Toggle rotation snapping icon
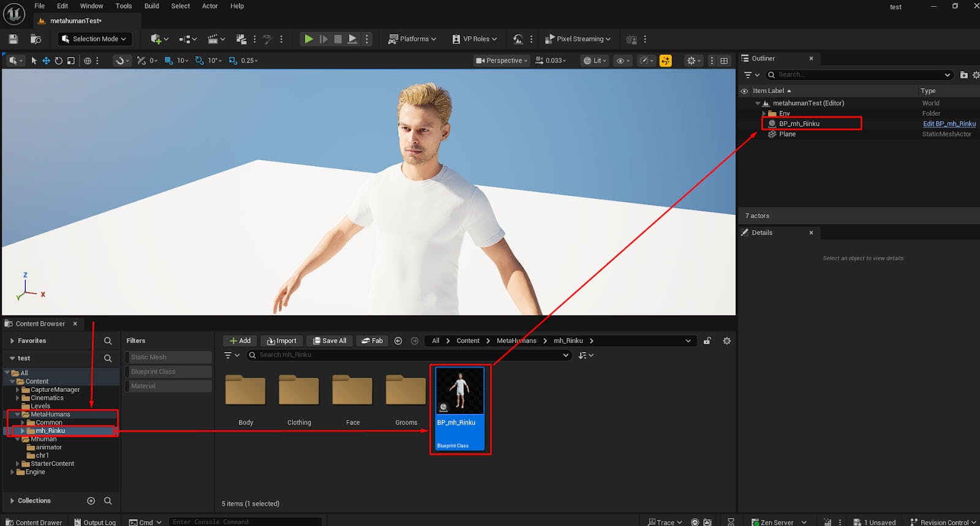980x526 pixels. click(199, 61)
